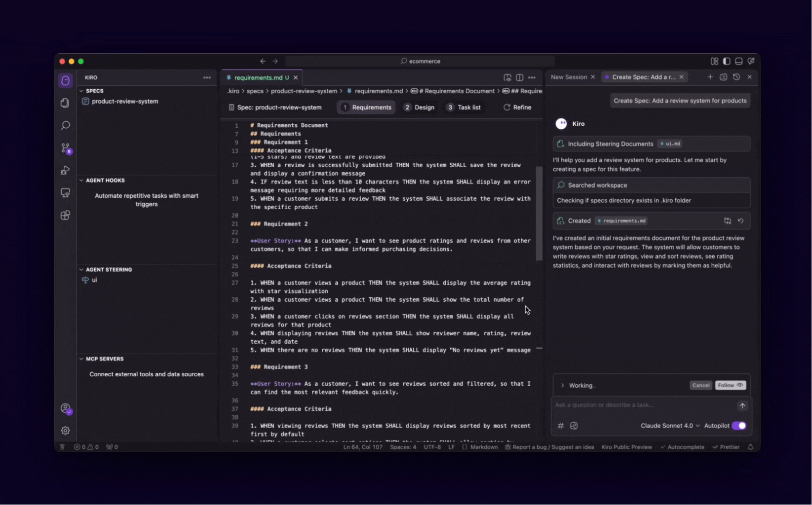Click the Refine button

(517, 108)
